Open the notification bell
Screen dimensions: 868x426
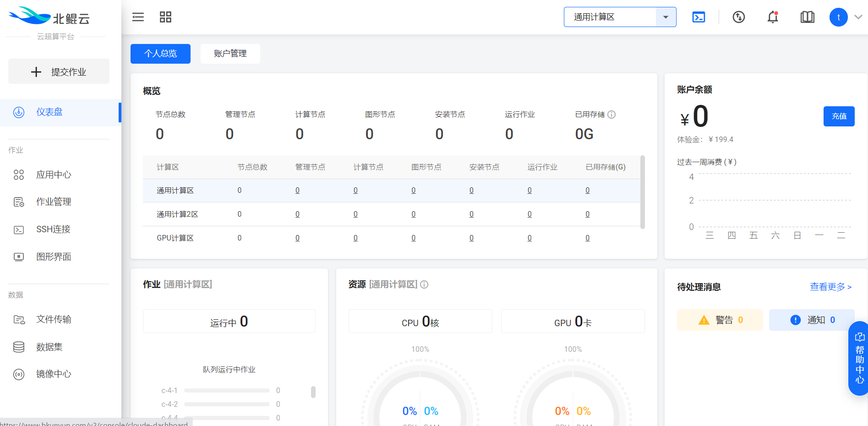773,17
